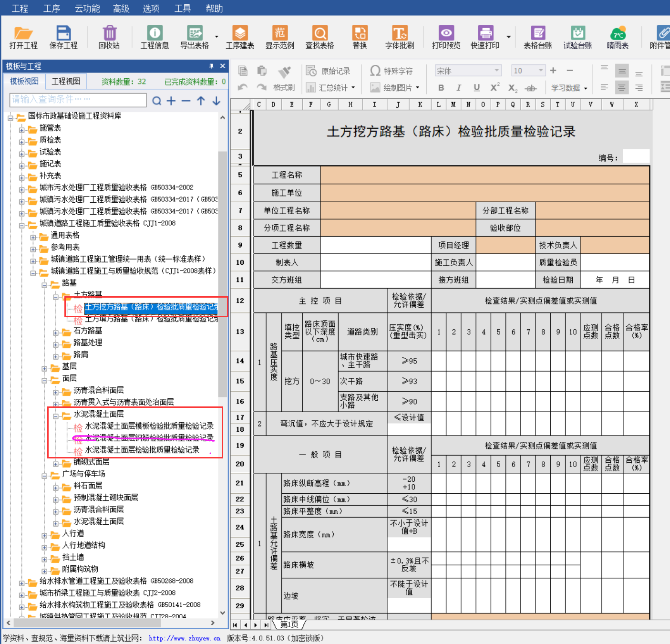
Task: Toggle superscript X² formatting
Action: [495, 87]
